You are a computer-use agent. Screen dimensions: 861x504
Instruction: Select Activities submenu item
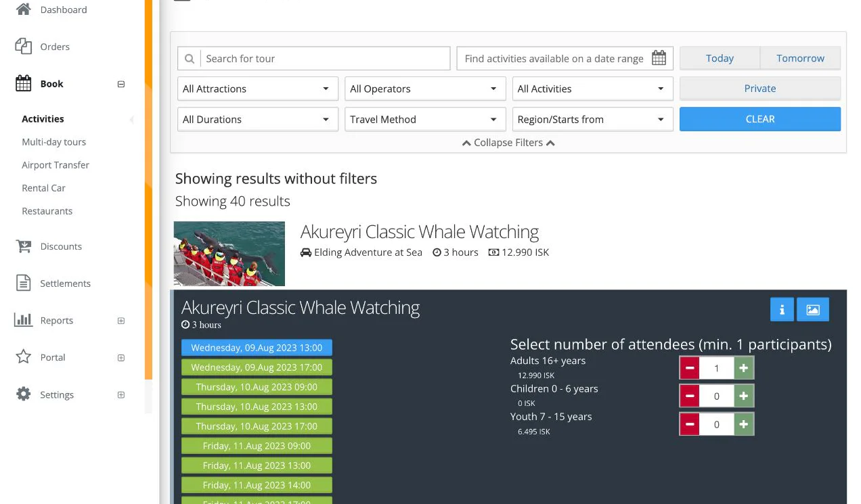pos(43,118)
